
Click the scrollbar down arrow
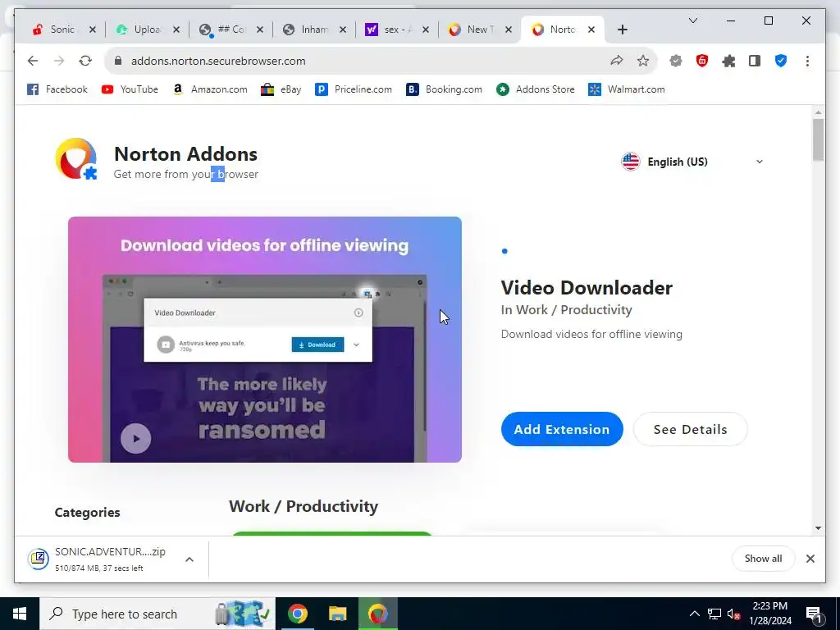tap(818, 528)
